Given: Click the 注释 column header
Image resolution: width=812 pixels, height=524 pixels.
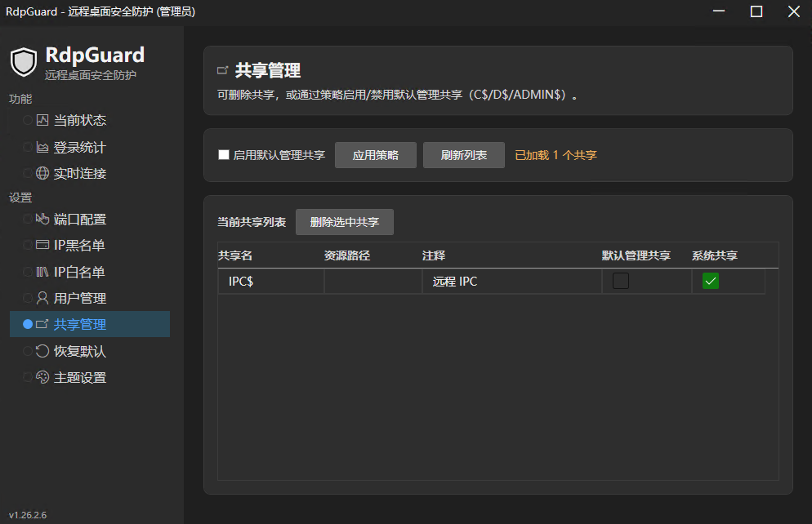Looking at the screenshot, I should [434, 255].
